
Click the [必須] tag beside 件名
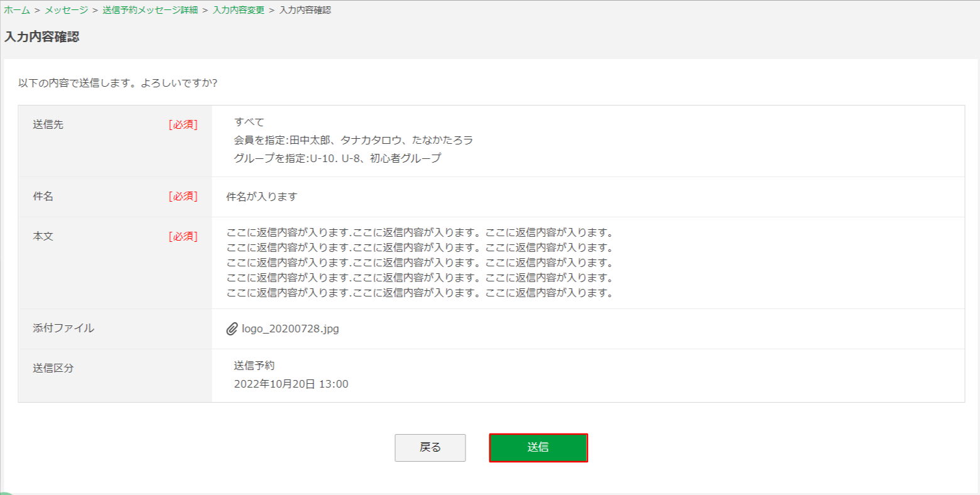183,196
